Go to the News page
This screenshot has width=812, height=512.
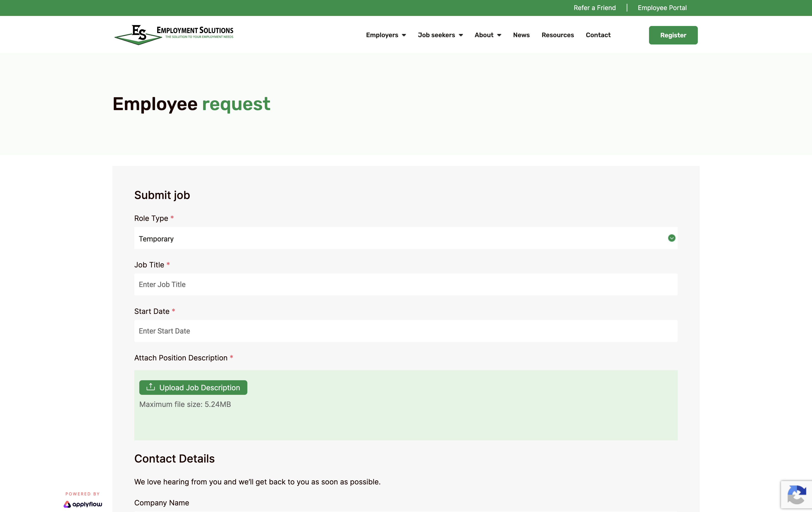[x=521, y=35]
